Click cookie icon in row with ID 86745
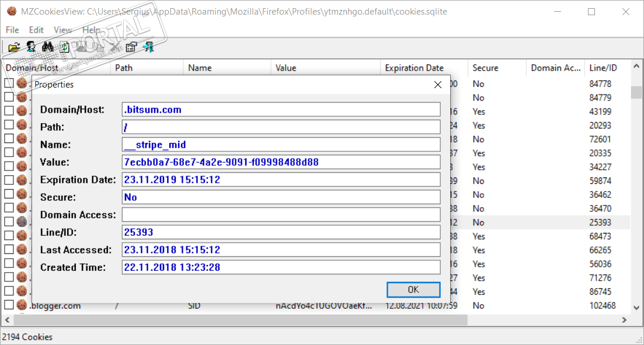 pyautogui.click(x=22, y=291)
